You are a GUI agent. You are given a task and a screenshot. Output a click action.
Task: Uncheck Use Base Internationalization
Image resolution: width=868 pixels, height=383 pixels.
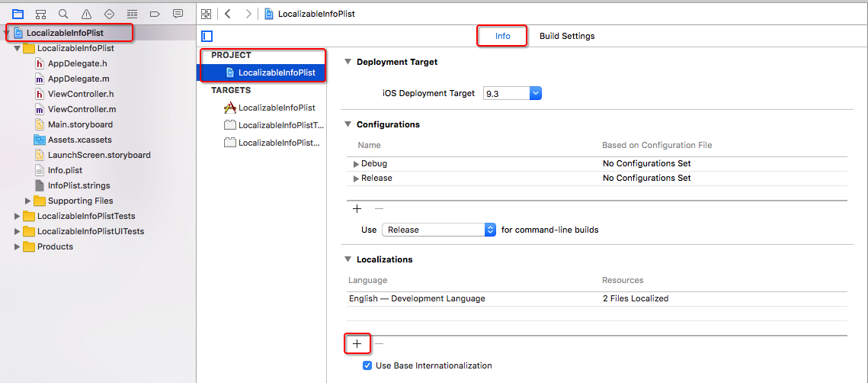point(368,365)
